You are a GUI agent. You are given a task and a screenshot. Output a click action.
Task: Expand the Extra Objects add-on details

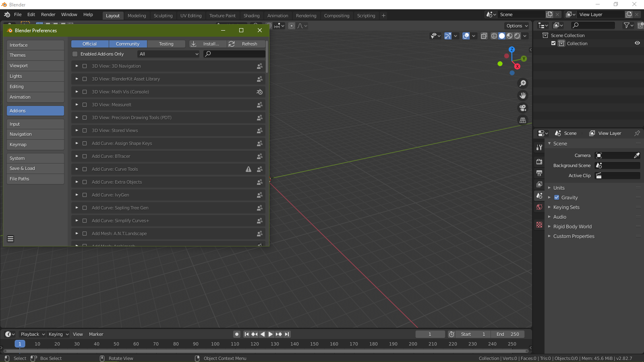(x=77, y=182)
